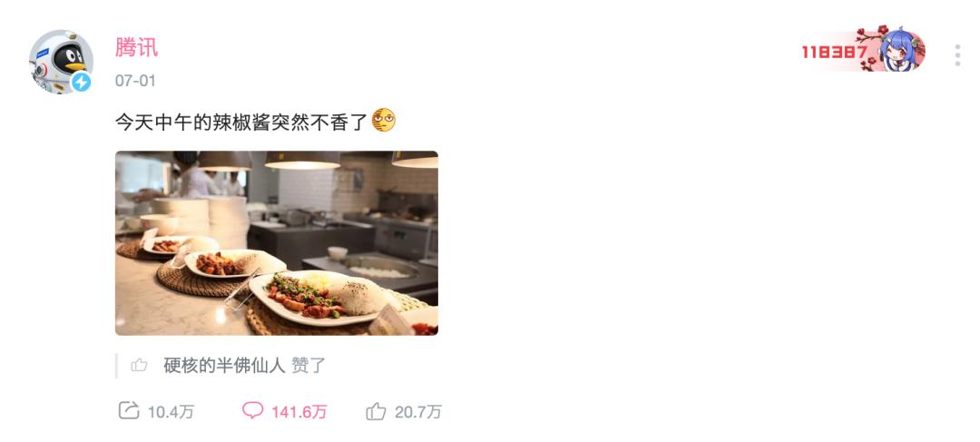Image resolution: width=980 pixels, height=442 pixels.
Task: Click the Tencent penguin avatar
Action: (62, 62)
